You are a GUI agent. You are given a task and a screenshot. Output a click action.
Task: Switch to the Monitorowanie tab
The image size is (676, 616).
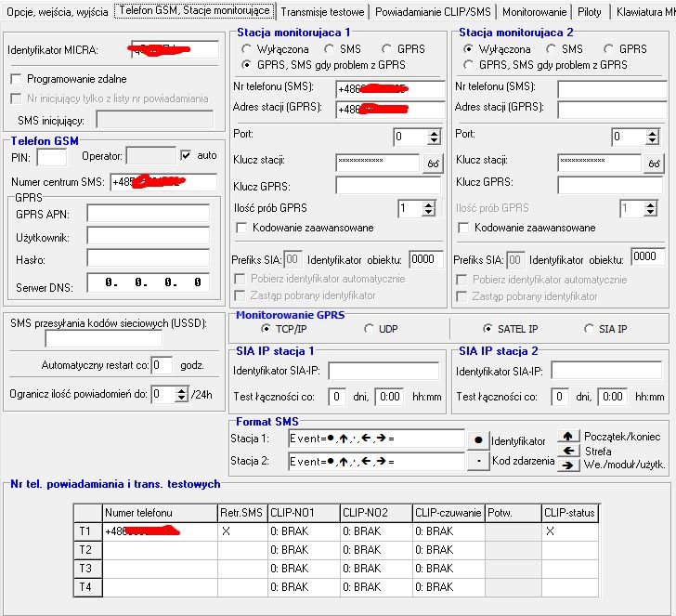pos(534,12)
